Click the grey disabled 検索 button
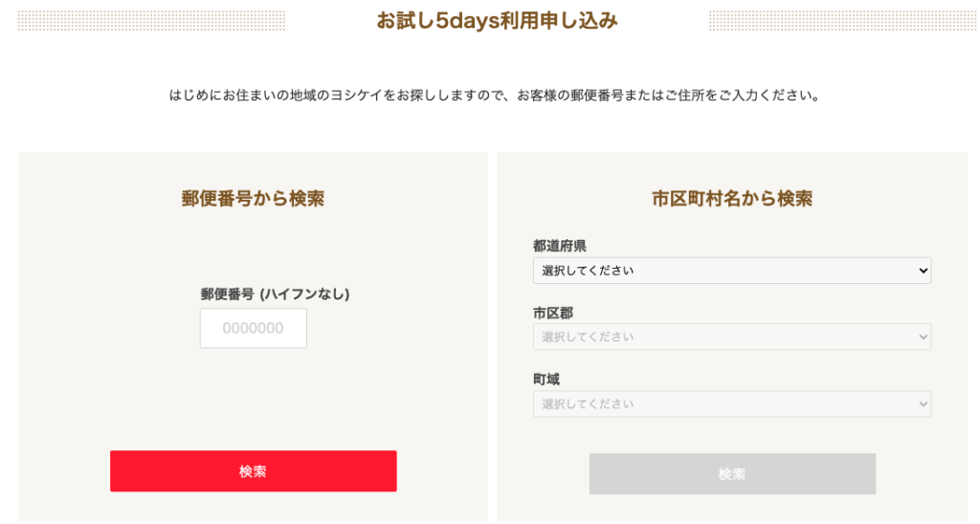Viewport: 980px width, 524px height. [x=732, y=473]
